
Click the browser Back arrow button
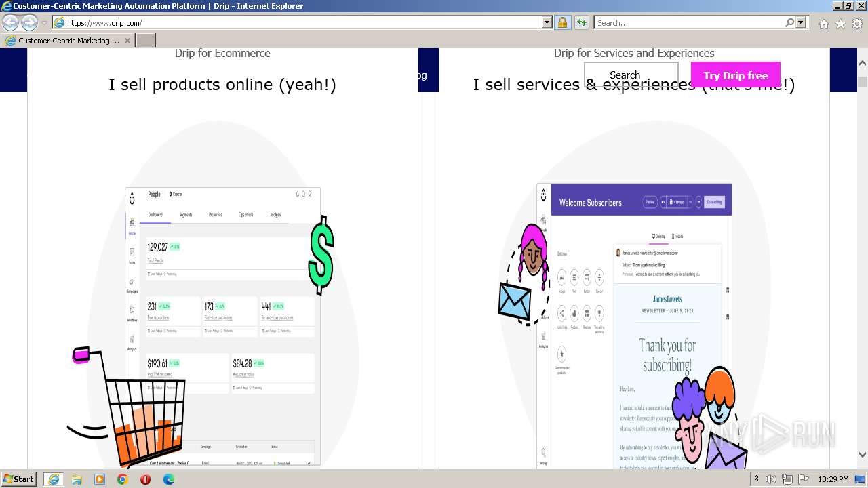coord(10,23)
